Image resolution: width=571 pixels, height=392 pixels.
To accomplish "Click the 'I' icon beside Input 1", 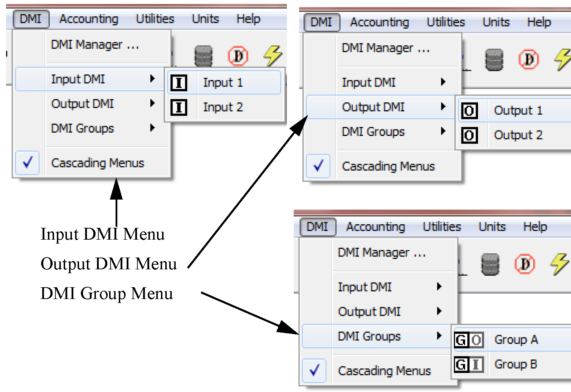I will click(x=179, y=83).
